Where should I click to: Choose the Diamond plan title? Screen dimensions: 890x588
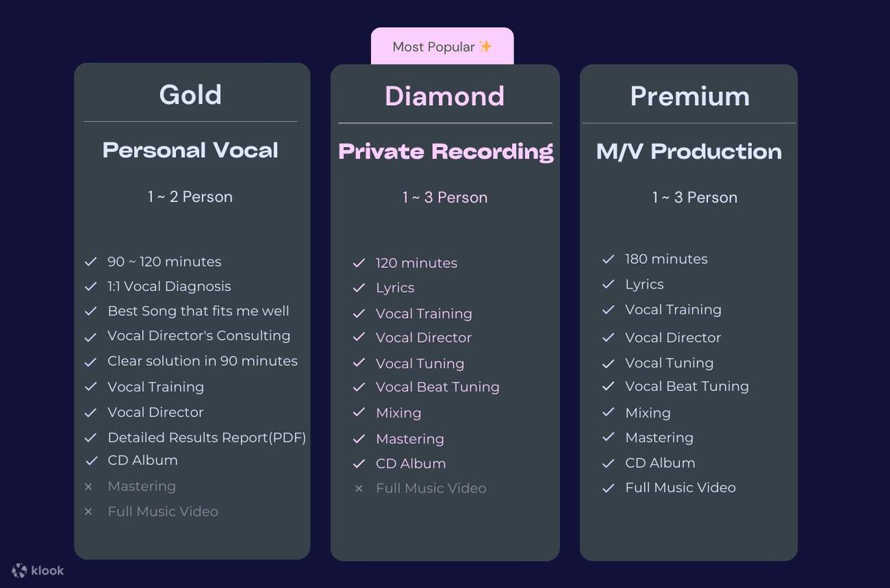click(445, 96)
